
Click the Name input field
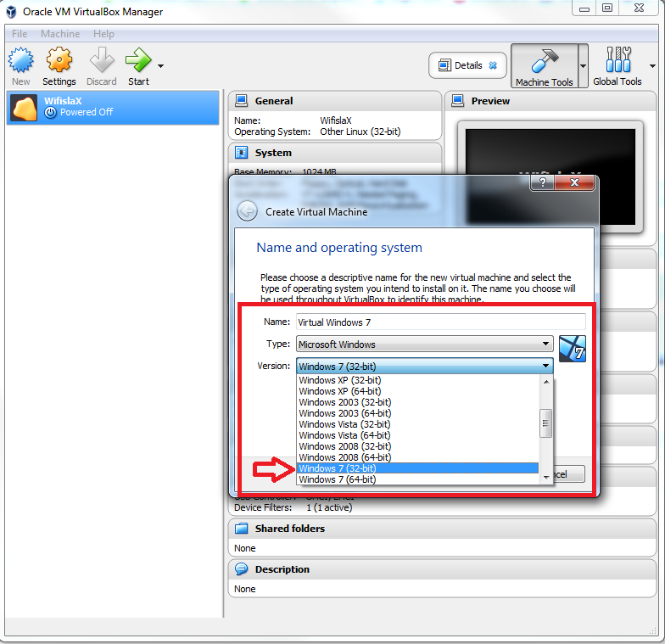click(x=441, y=322)
